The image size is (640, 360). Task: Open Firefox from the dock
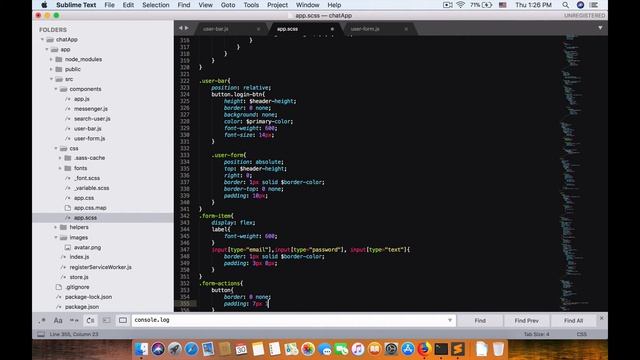pyautogui.click(x=424, y=349)
